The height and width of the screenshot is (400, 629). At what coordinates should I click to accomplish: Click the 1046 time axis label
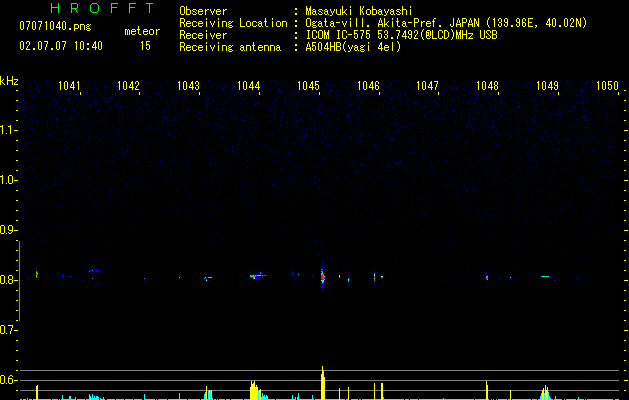(x=368, y=86)
